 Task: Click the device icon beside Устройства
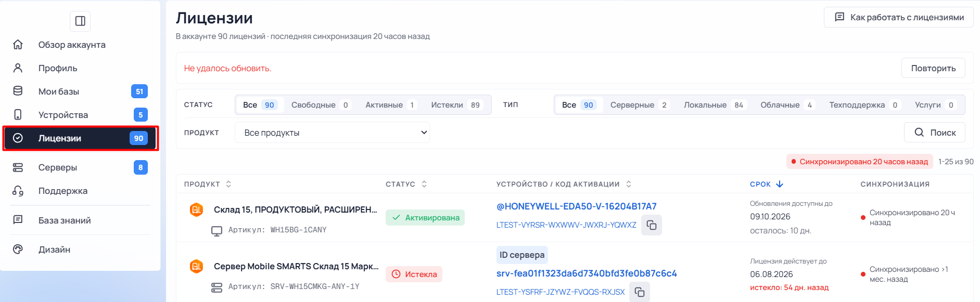[18, 114]
